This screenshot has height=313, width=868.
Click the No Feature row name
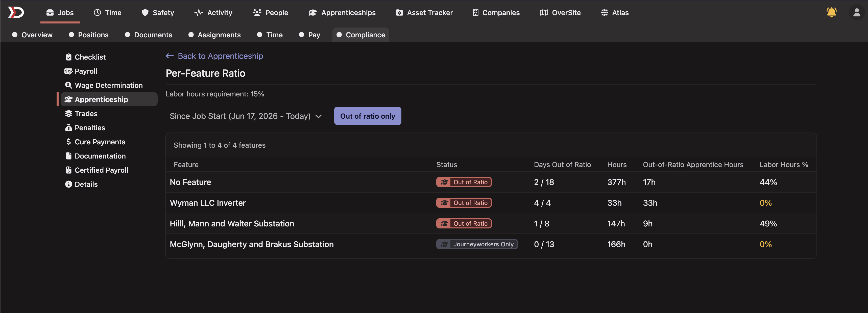190,182
